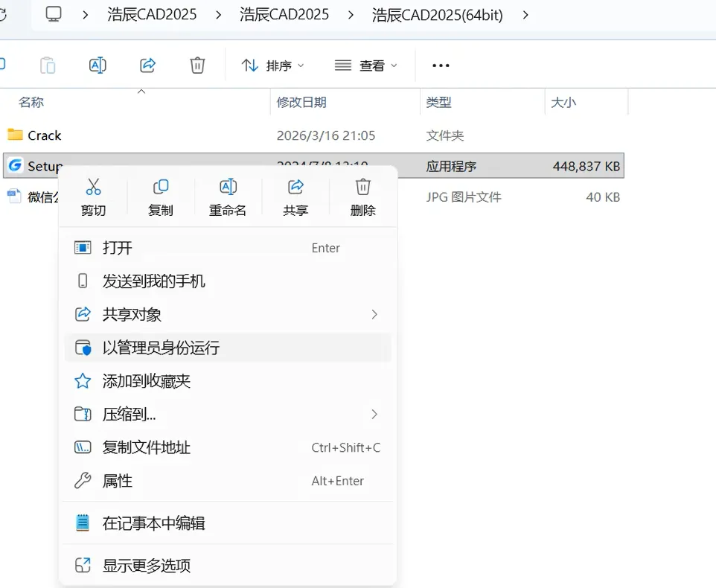
Task: Select 以管理员身份运行 in context menu
Action: pyautogui.click(x=228, y=348)
